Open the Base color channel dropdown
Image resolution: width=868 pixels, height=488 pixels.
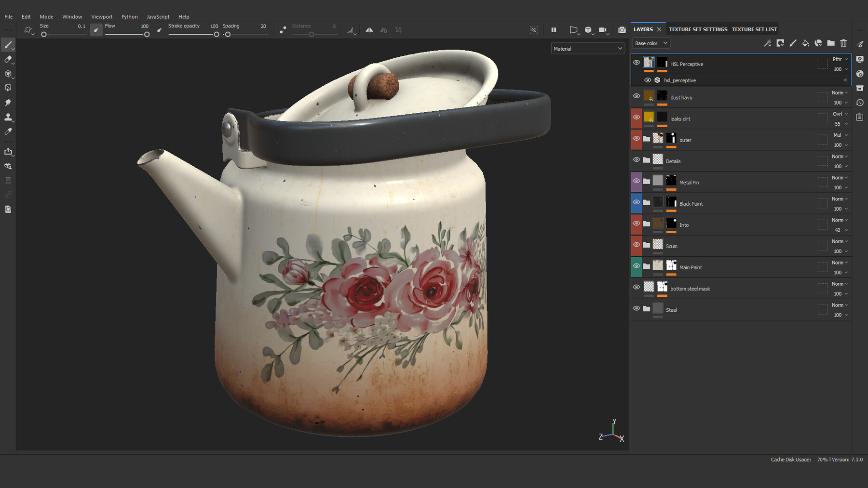coord(651,43)
